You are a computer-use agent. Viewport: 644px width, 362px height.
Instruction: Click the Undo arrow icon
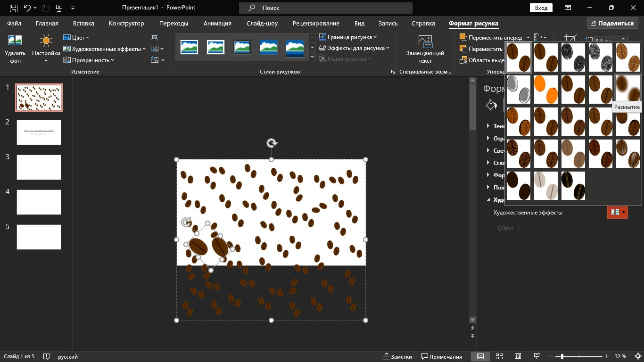click(27, 8)
